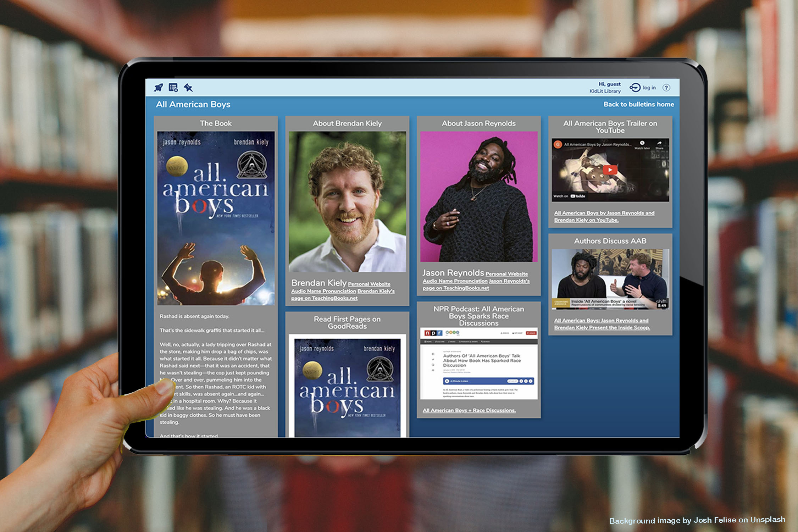The height and width of the screenshot is (532, 798).
Task: Open the bulletin list icon in the top bar
Action: pos(173,88)
